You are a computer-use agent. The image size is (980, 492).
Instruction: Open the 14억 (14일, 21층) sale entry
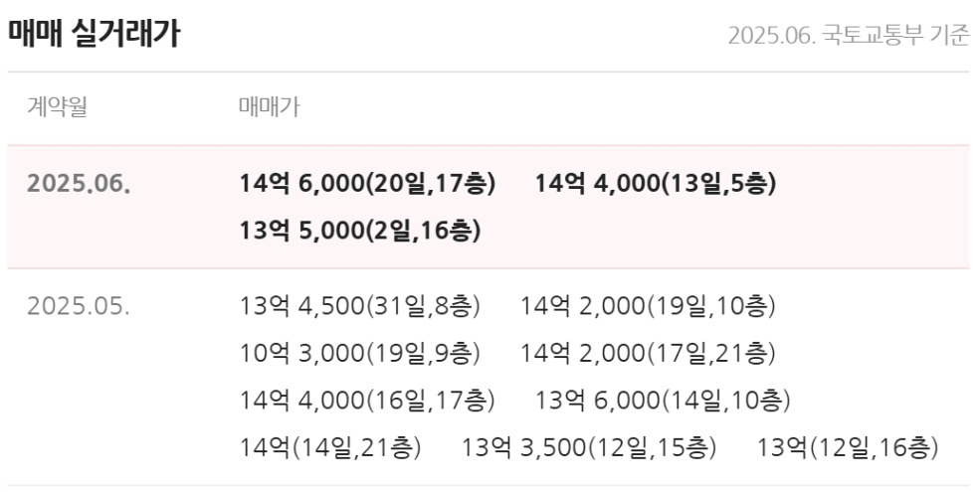click(330, 446)
